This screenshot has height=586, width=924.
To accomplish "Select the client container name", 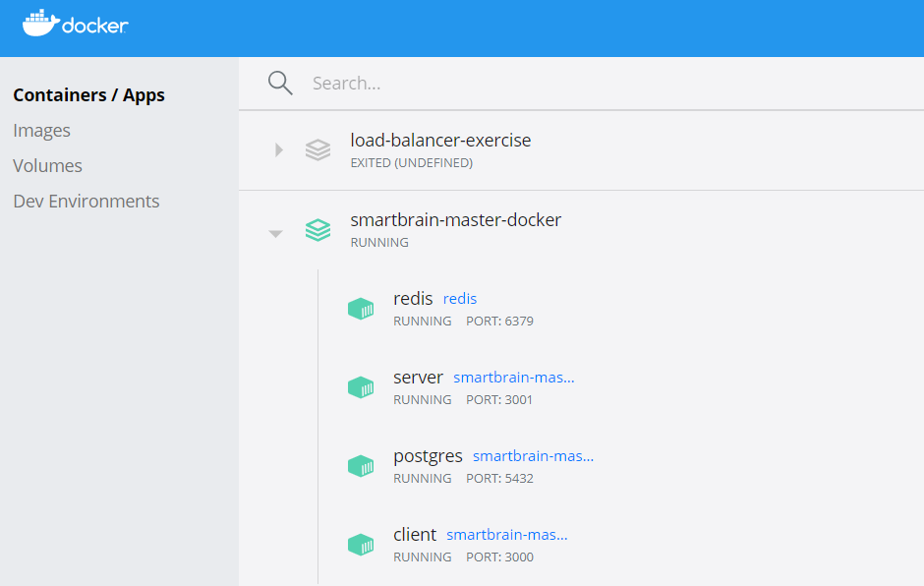I will [x=415, y=534].
